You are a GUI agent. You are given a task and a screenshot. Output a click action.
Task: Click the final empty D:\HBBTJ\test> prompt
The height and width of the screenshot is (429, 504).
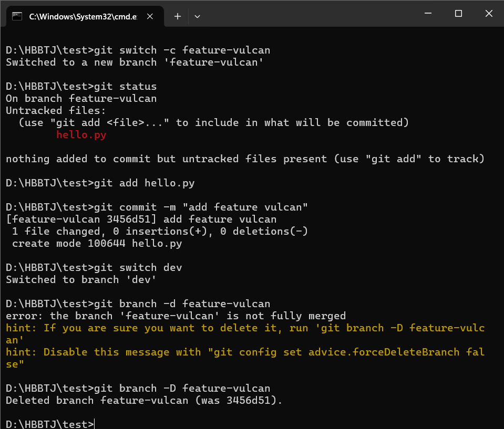click(50, 424)
